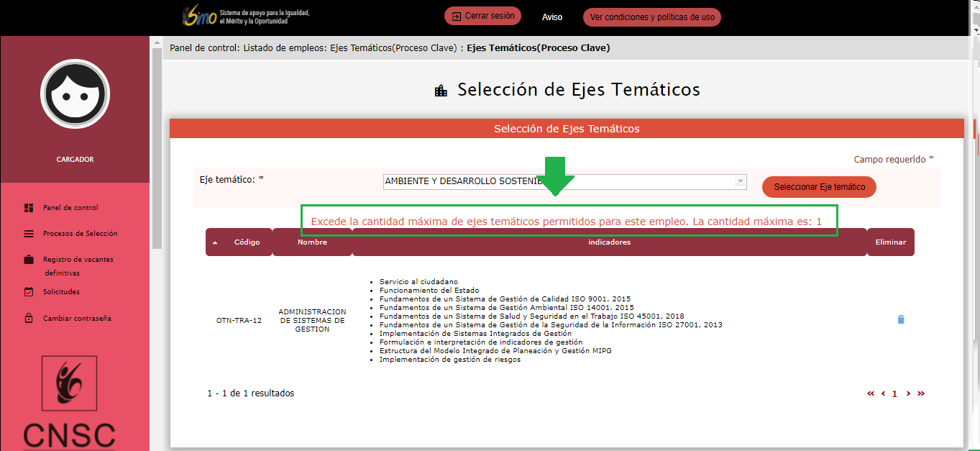The image size is (980, 451).
Task: Jump to the first results page
Action: [x=871, y=393]
